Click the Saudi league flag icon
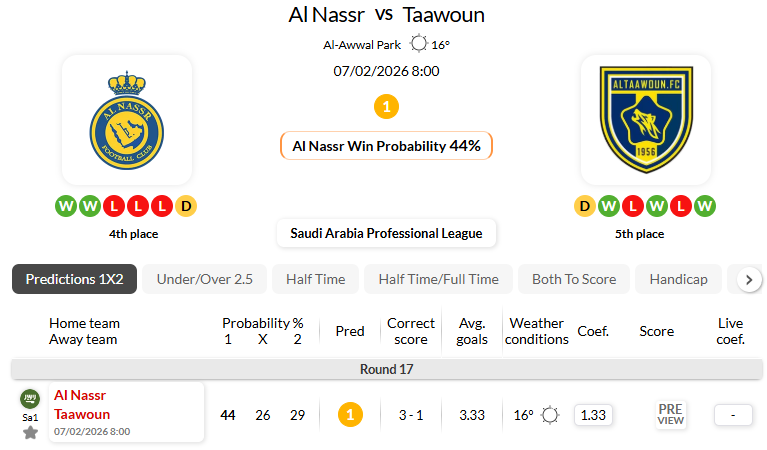The image size is (767, 450). pos(30,398)
